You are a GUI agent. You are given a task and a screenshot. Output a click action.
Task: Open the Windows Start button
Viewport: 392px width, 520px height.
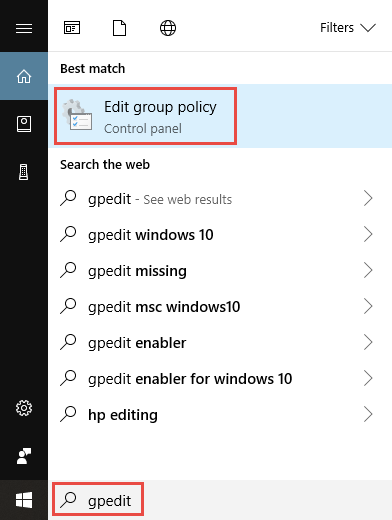[x=24, y=500]
